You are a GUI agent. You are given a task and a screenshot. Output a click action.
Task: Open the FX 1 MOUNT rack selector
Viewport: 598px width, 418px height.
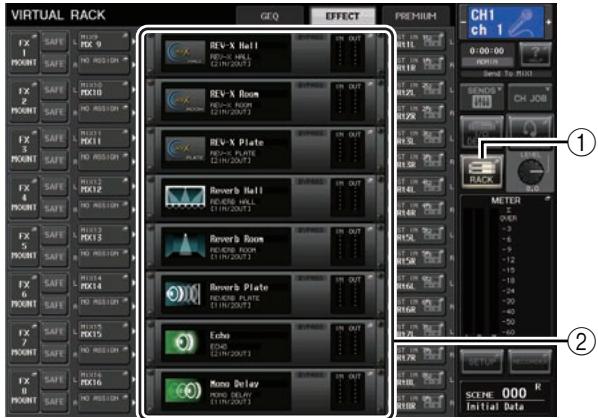24,53
